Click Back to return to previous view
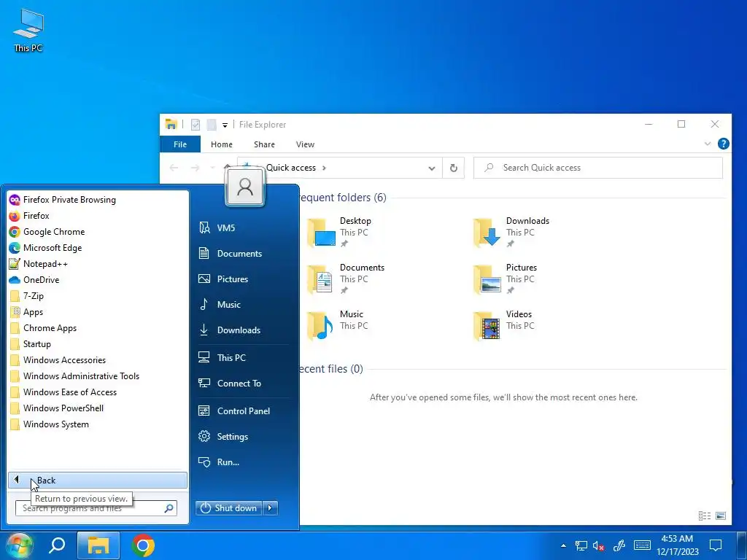The image size is (747, 560). 98,480
